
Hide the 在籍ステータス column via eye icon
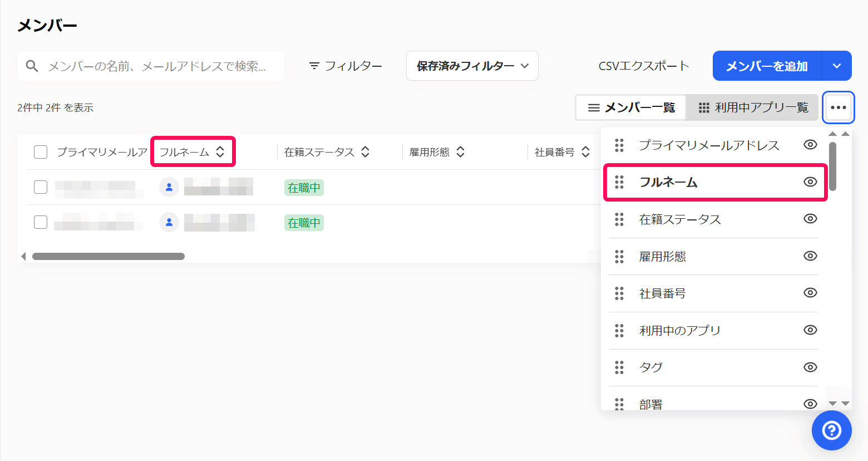coord(810,219)
